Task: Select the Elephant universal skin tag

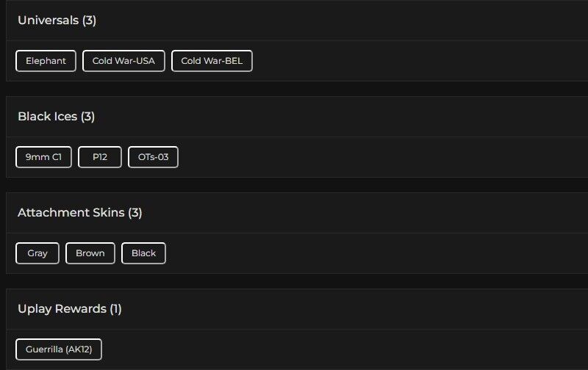Action: click(46, 61)
